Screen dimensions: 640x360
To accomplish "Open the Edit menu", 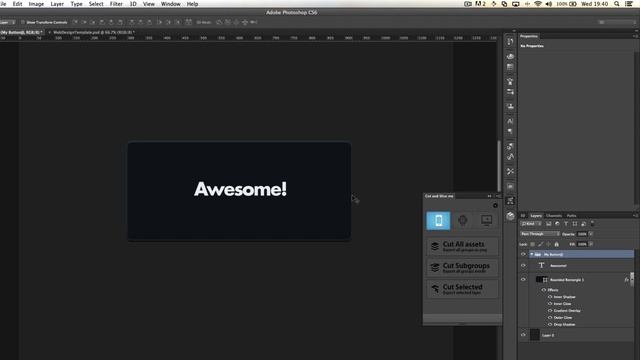I will pyautogui.click(x=17, y=4).
